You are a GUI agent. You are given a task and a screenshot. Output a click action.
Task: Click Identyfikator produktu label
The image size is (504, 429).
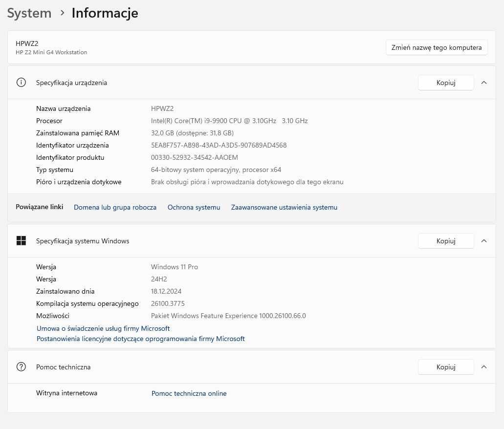coord(70,157)
